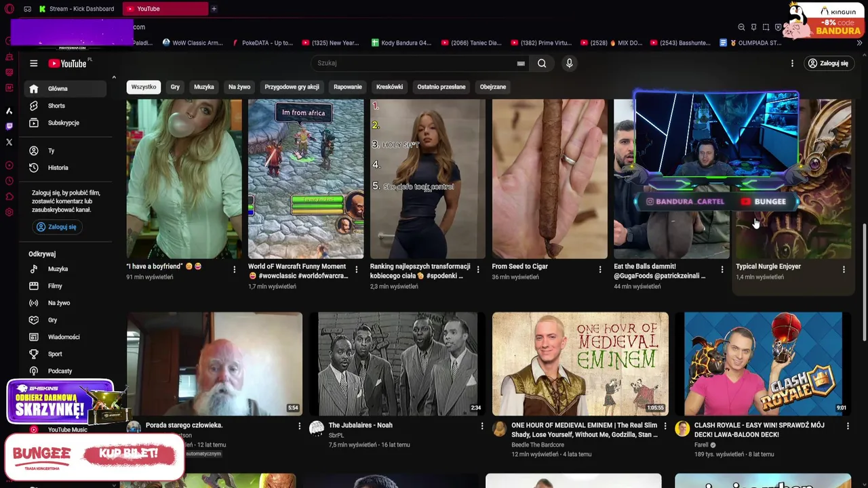Open Historia in YouTube sidebar

(x=66, y=167)
